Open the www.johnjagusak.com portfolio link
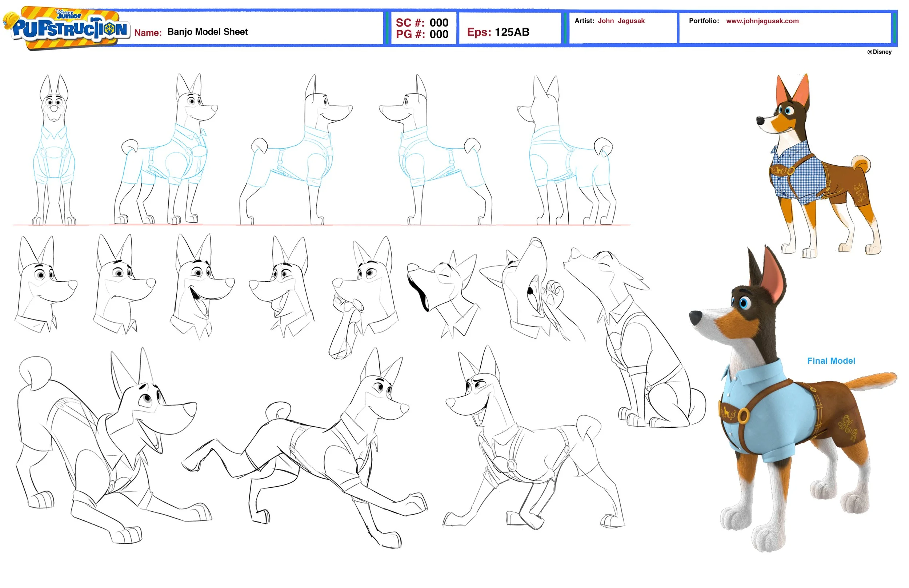909x588 pixels. pyautogui.click(x=762, y=21)
